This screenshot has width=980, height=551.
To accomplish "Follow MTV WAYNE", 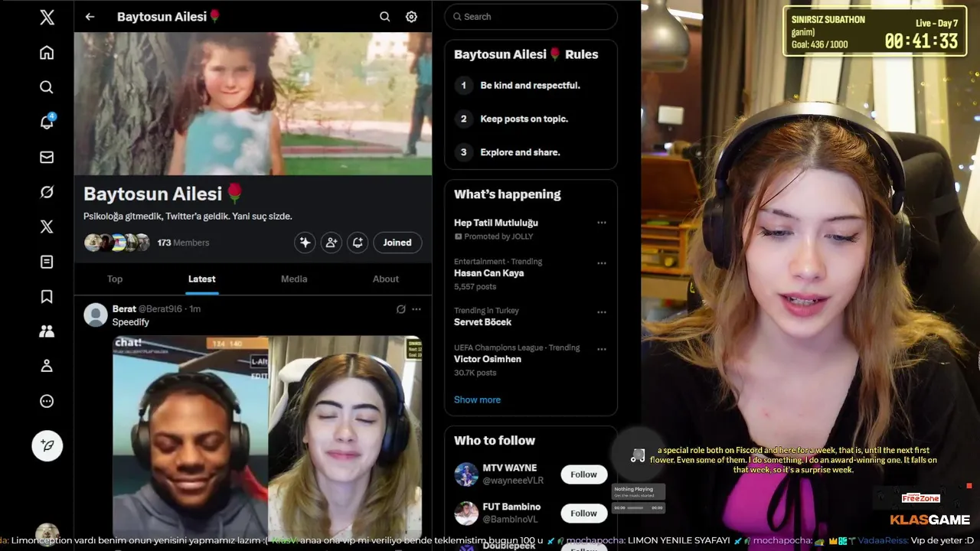I will click(583, 474).
